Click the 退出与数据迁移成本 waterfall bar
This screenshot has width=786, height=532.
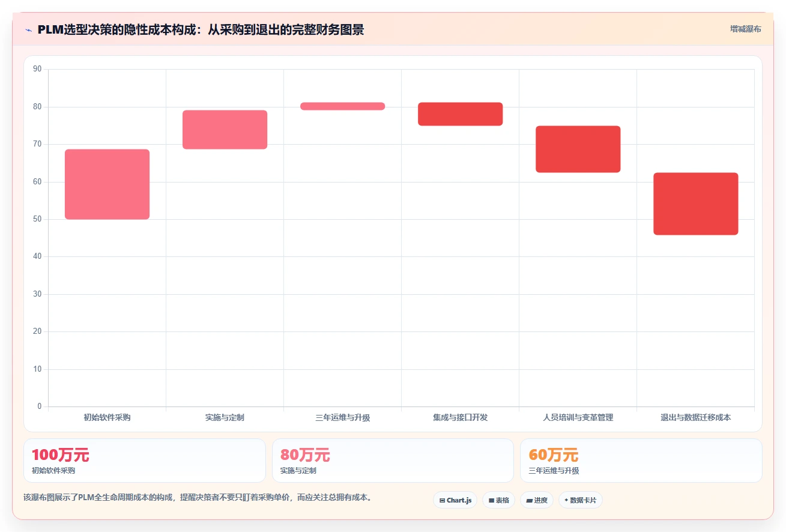[695, 204]
